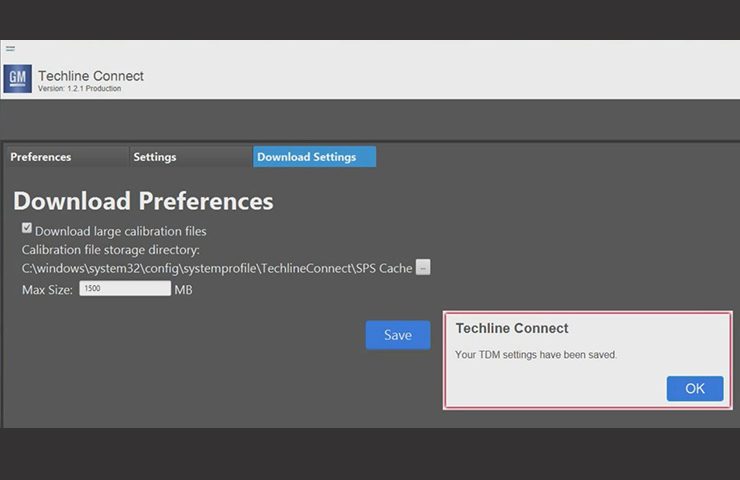Click the Calibration file storage directory label
Image resolution: width=740 pixels, height=480 pixels.
(111, 250)
